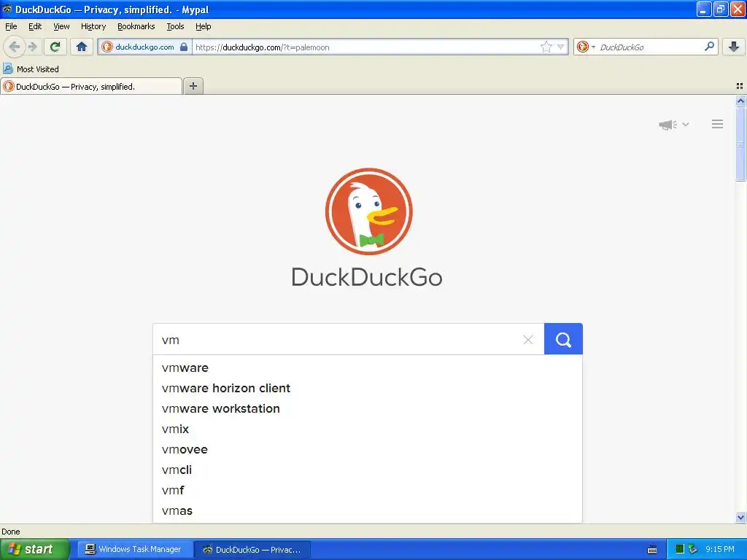Select the 'vmcli' suggestion

click(x=368, y=470)
